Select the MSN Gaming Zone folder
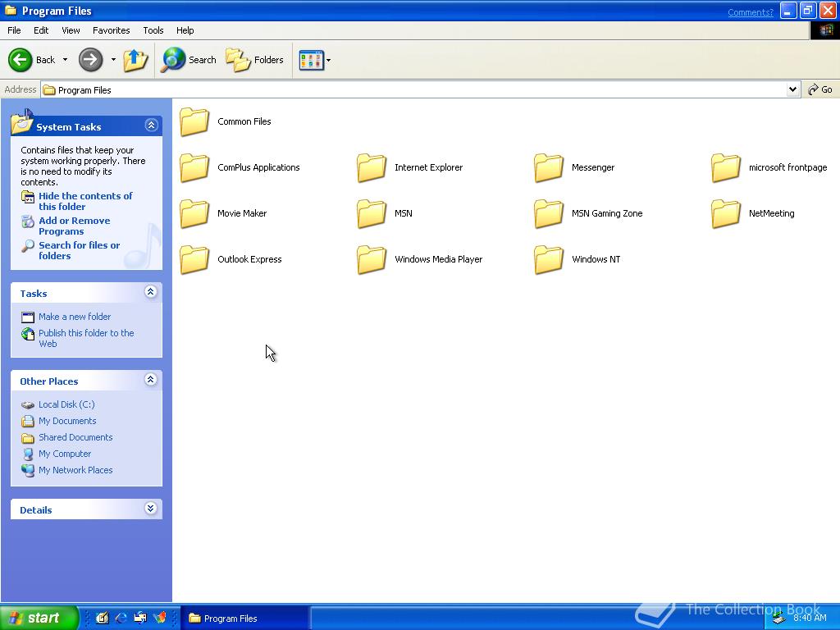This screenshot has height=630, width=840. tap(588, 213)
